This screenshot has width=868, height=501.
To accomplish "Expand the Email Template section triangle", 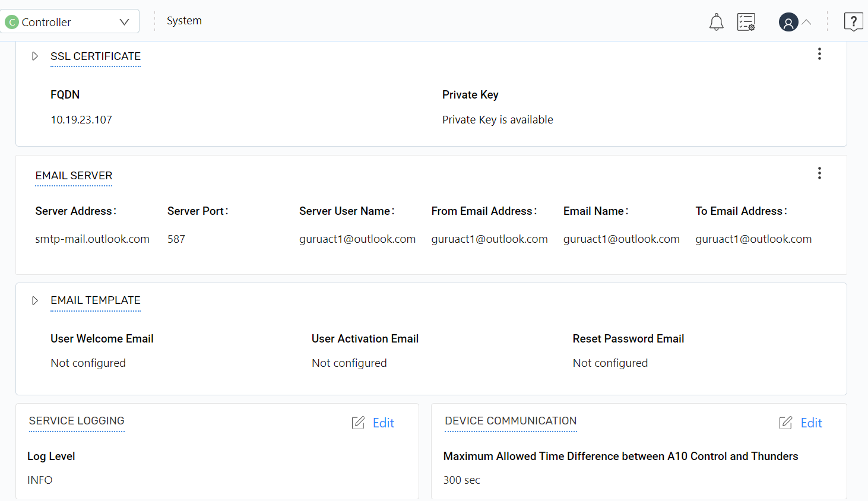I will [x=35, y=300].
